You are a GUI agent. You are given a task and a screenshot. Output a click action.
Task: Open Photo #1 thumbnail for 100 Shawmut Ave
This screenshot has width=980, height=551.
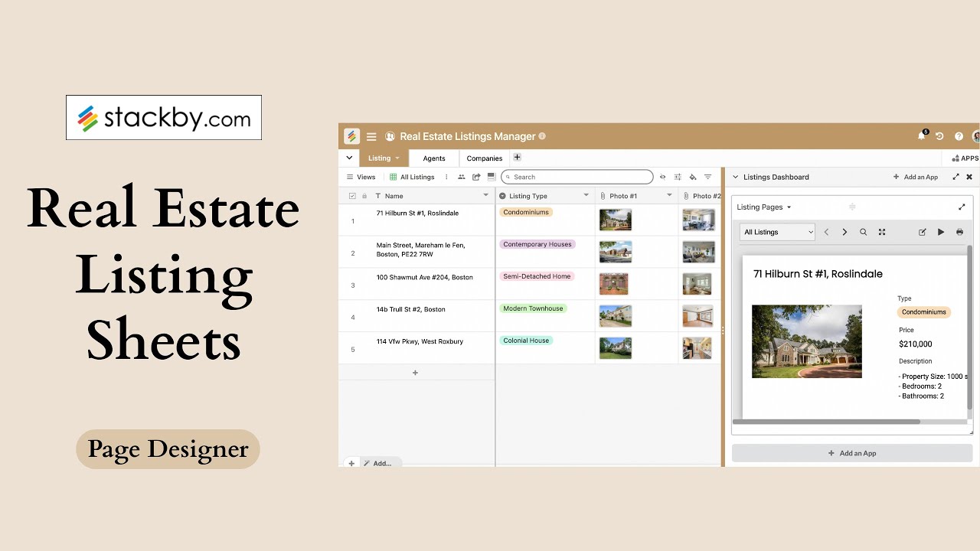pos(614,284)
